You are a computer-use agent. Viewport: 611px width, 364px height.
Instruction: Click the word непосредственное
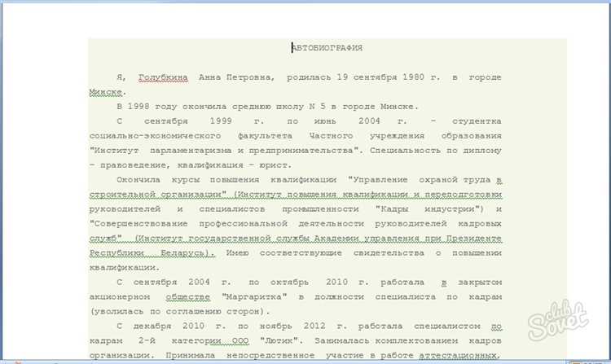(270, 355)
